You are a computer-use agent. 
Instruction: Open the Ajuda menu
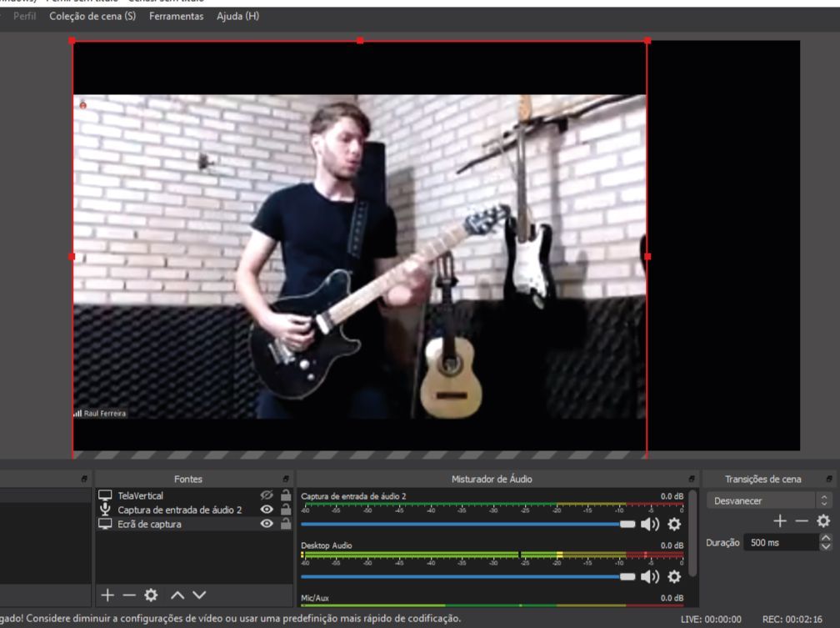[237, 17]
